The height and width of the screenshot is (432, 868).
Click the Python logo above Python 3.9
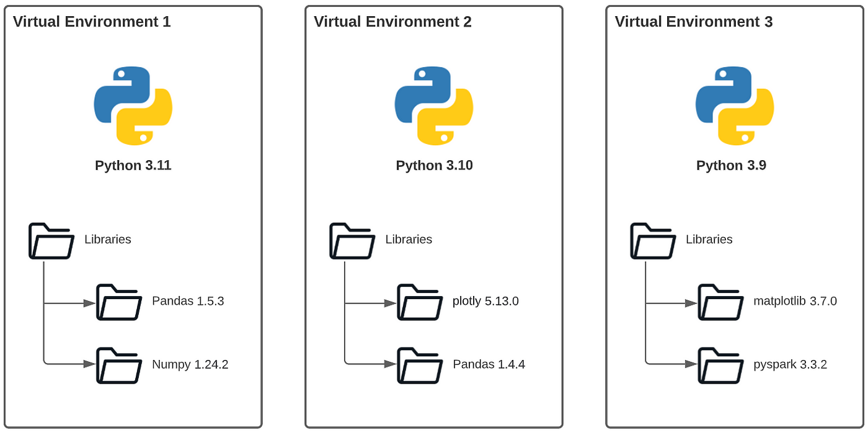coord(735,106)
